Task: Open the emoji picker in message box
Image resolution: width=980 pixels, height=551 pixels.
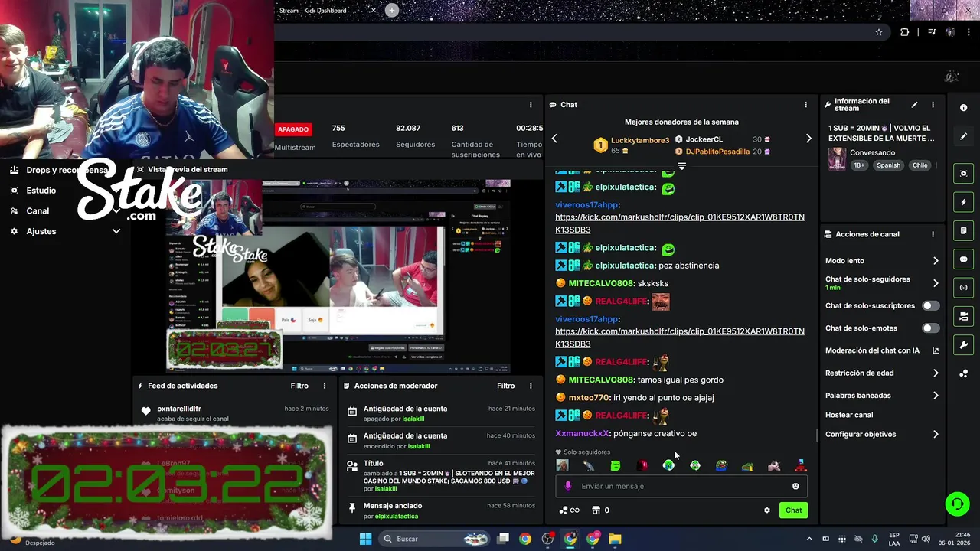Action: 795,486
